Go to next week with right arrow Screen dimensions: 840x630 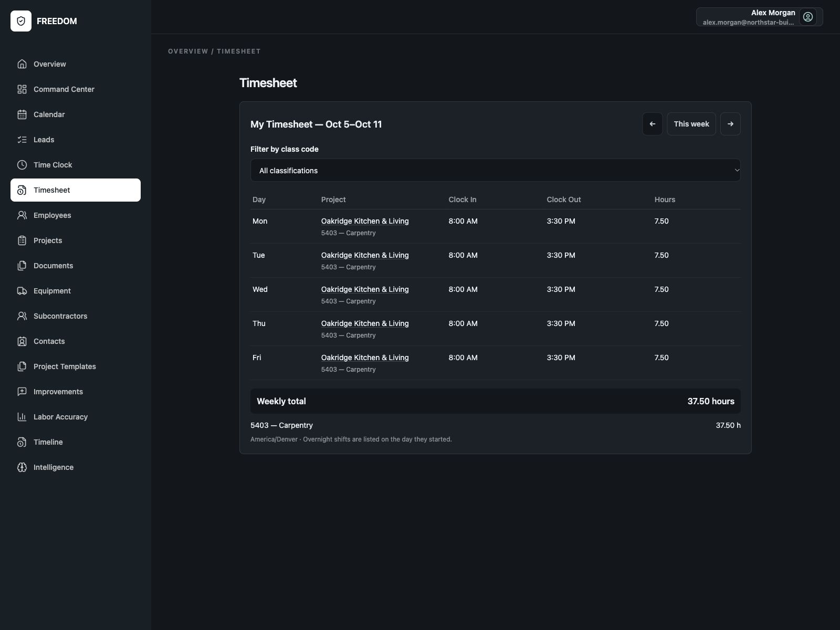tap(730, 124)
